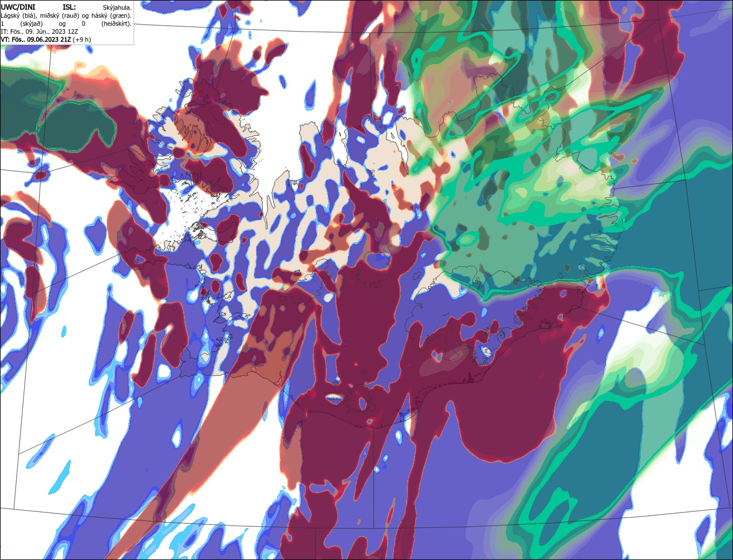The image size is (733, 560).
Task: Click the 'Lágský (blá)' legend entry
Action: pyautogui.click(x=18, y=16)
